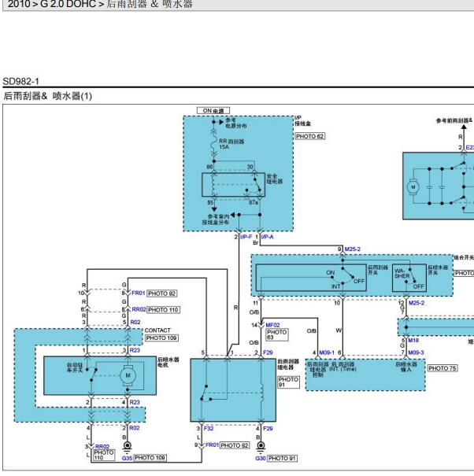Click the M09-3 connector label
This screenshot has width=474, height=476.
416,352
